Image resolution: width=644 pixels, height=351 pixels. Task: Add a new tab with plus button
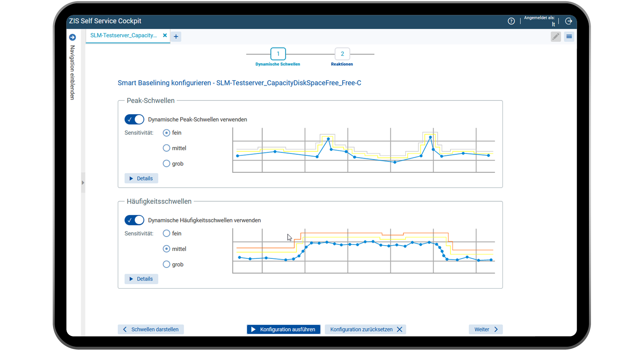pyautogui.click(x=176, y=37)
